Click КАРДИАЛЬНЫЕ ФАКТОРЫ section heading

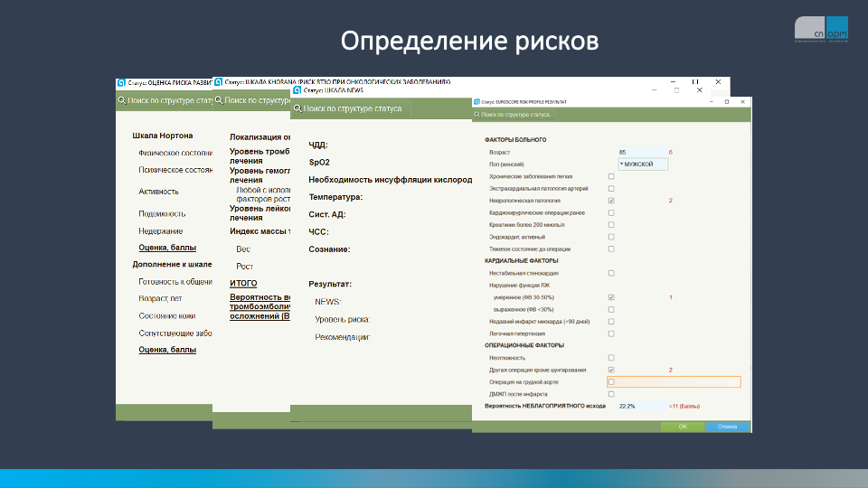(x=522, y=260)
